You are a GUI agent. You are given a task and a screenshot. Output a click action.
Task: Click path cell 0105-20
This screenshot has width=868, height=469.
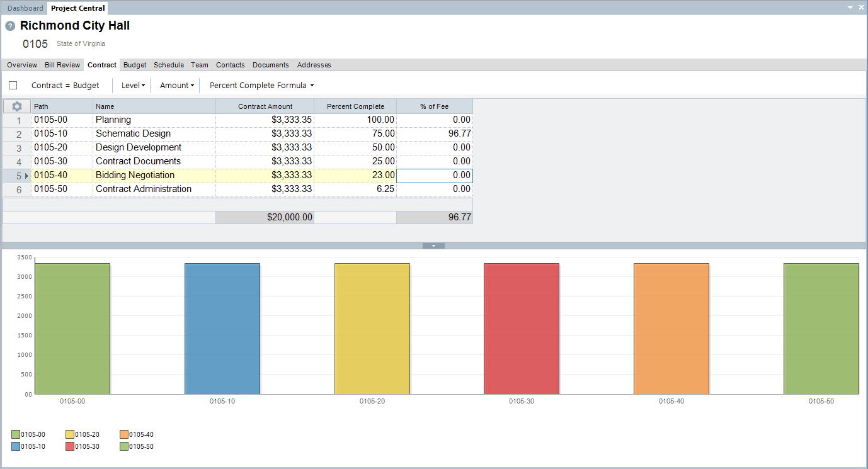tap(62, 148)
